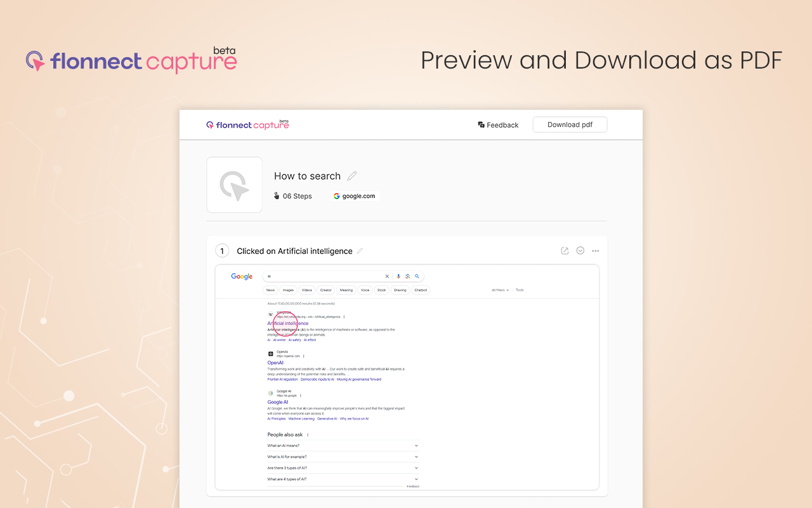Select the Images filter chip
The width and height of the screenshot is (812, 508).
[288, 290]
